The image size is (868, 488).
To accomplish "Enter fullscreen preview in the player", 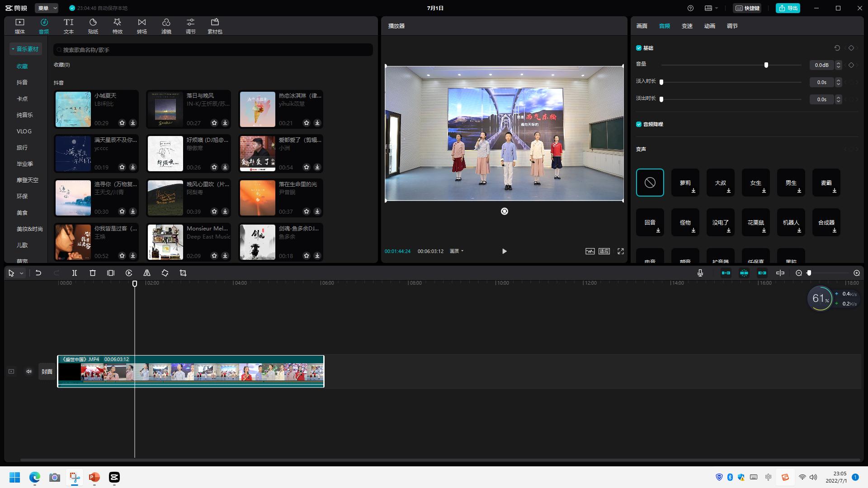I will [620, 251].
